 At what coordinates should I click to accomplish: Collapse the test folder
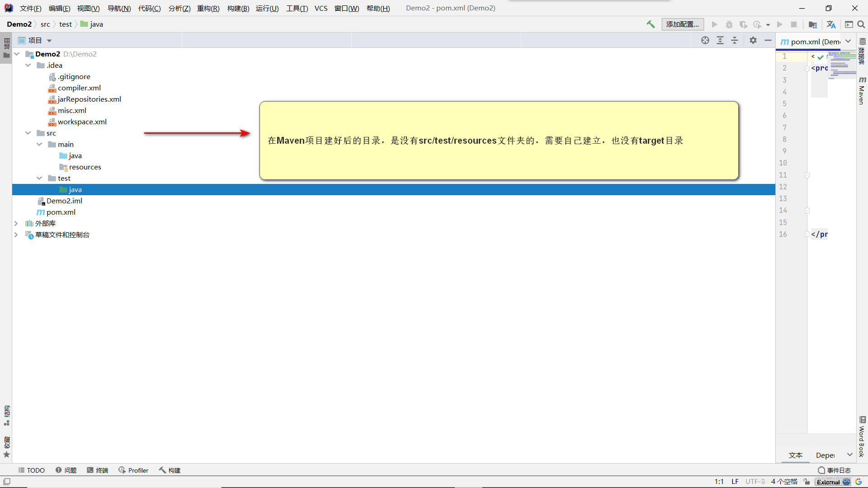click(40, 178)
